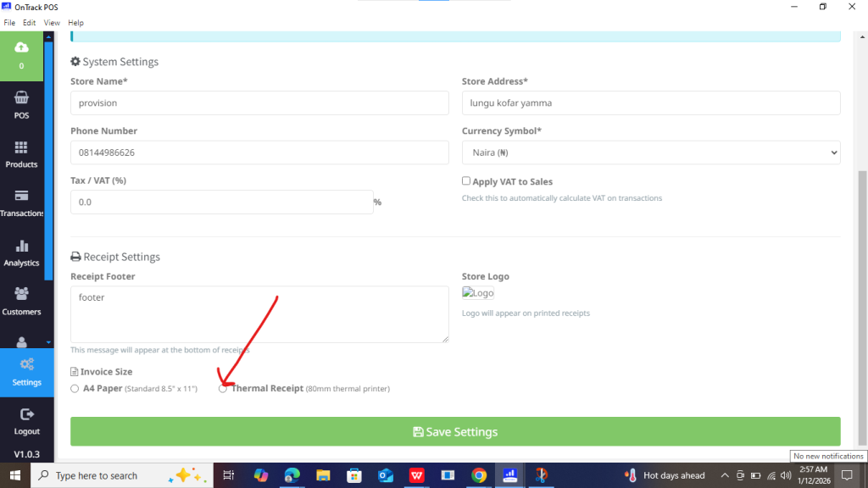Enable Apply VAT to Sales checkbox
This screenshot has height=488, width=868.
(x=466, y=181)
